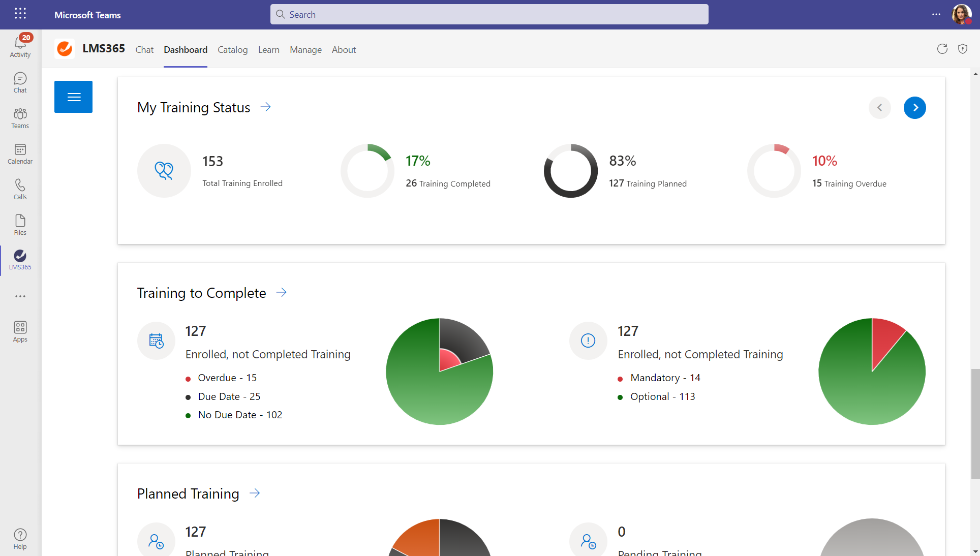
Task: Select the LMS365 app in sidebar
Action: (x=20, y=260)
